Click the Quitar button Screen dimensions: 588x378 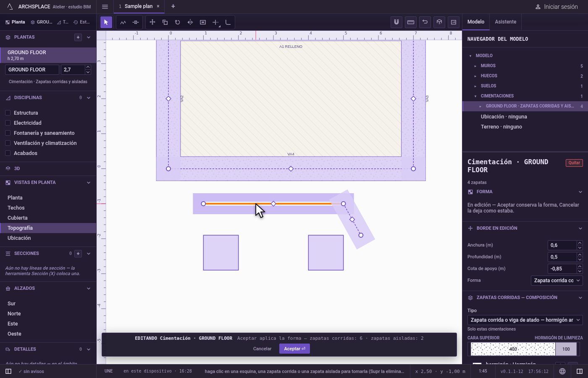click(x=574, y=163)
